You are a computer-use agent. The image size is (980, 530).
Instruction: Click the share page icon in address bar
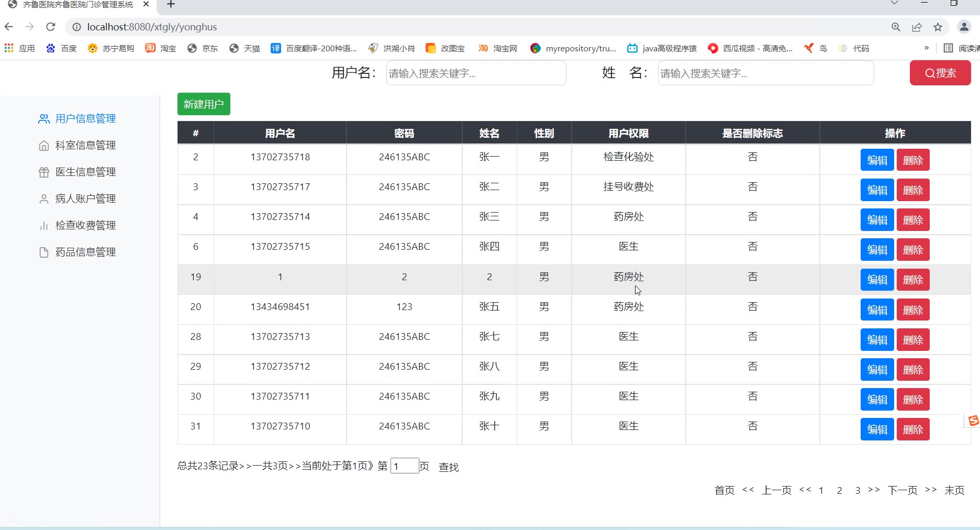coord(917,27)
